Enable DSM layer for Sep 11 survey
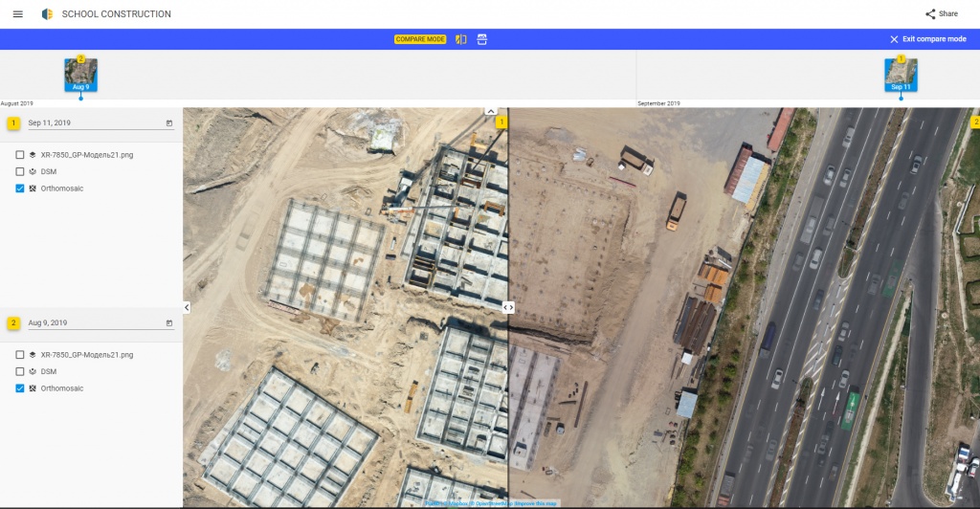 click(20, 171)
